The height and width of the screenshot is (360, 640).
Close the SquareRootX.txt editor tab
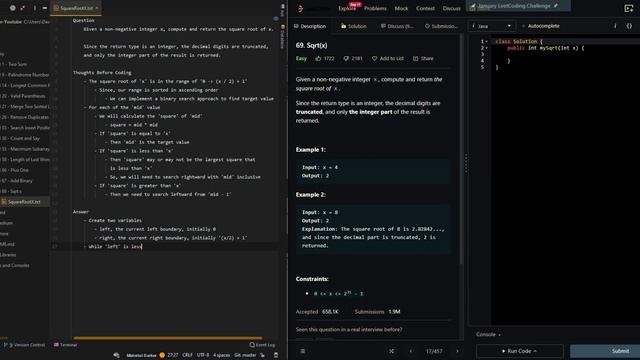point(97,8)
